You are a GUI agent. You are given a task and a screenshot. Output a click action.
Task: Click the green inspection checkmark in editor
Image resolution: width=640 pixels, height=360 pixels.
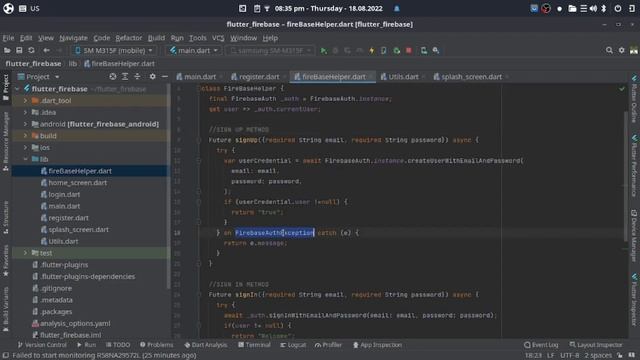621,89
